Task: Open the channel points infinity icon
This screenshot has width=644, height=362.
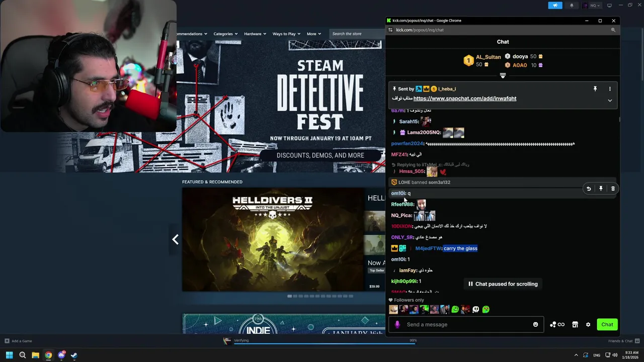Action: (557, 324)
